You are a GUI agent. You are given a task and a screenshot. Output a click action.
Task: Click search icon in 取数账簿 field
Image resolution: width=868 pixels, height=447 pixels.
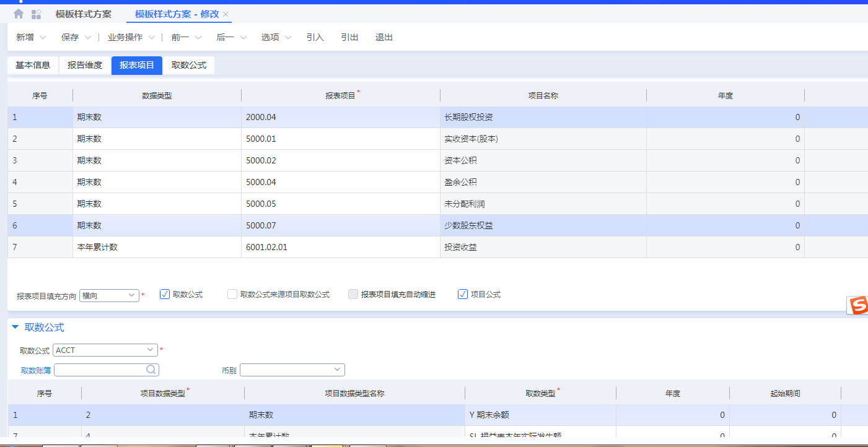click(151, 370)
